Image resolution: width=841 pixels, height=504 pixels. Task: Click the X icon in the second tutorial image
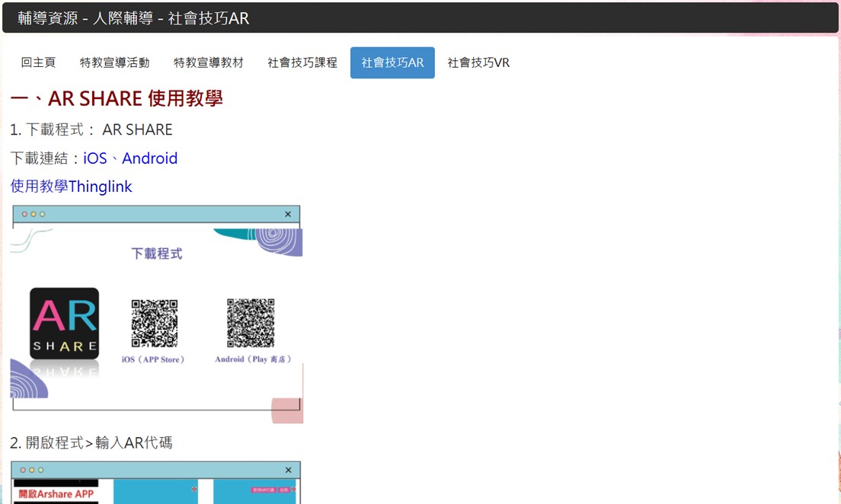(288, 471)
